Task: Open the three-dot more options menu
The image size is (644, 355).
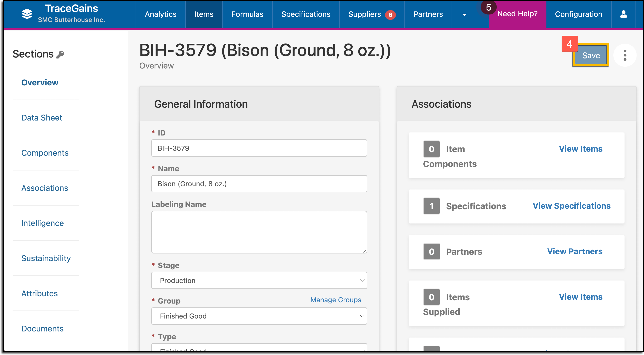Action: point(625,55)
